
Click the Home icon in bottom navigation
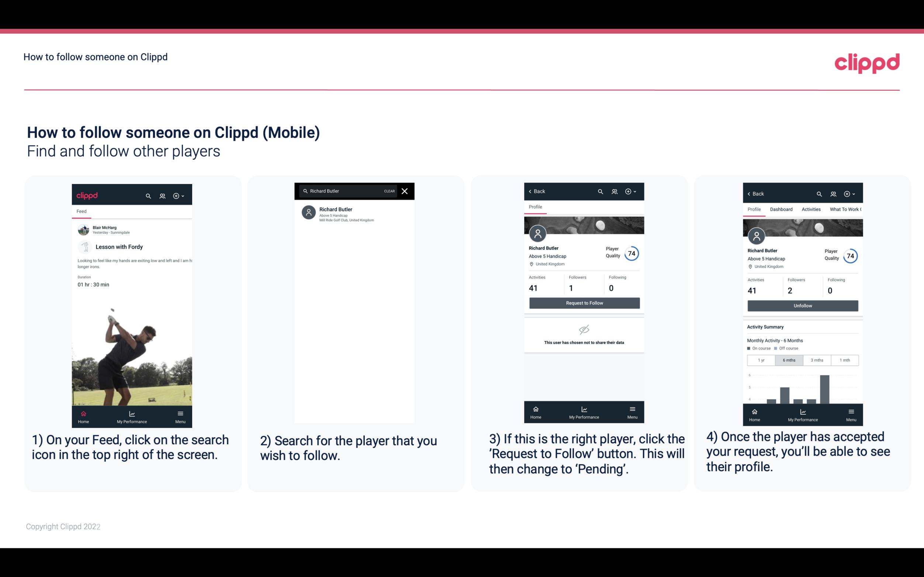(83, 412)
